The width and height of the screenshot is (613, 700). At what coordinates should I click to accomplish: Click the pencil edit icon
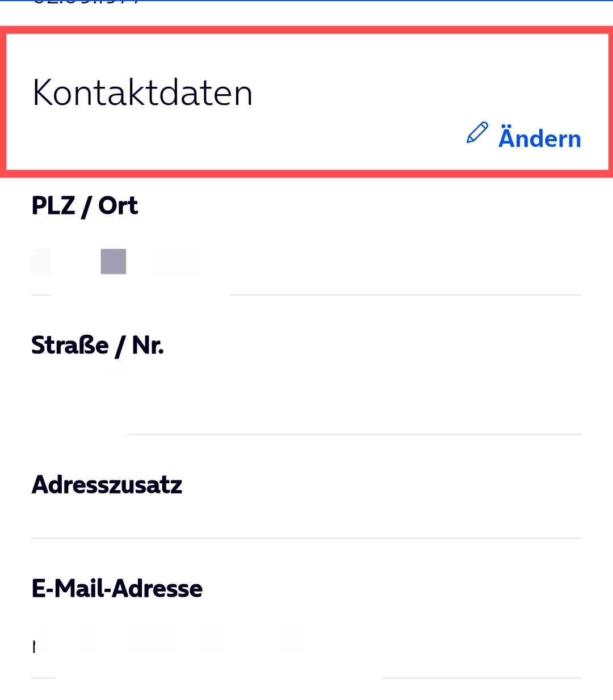click(x=477, y=133)
